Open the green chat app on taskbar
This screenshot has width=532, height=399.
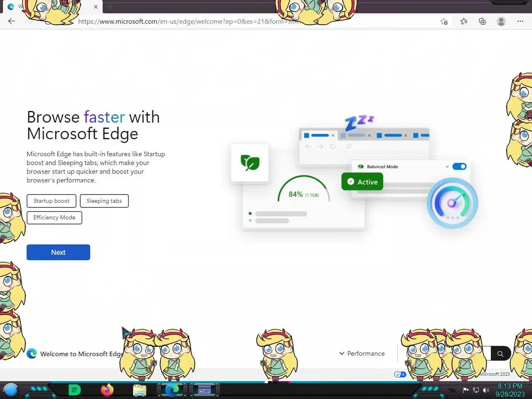pyautogui.click(x=74, y=390)
